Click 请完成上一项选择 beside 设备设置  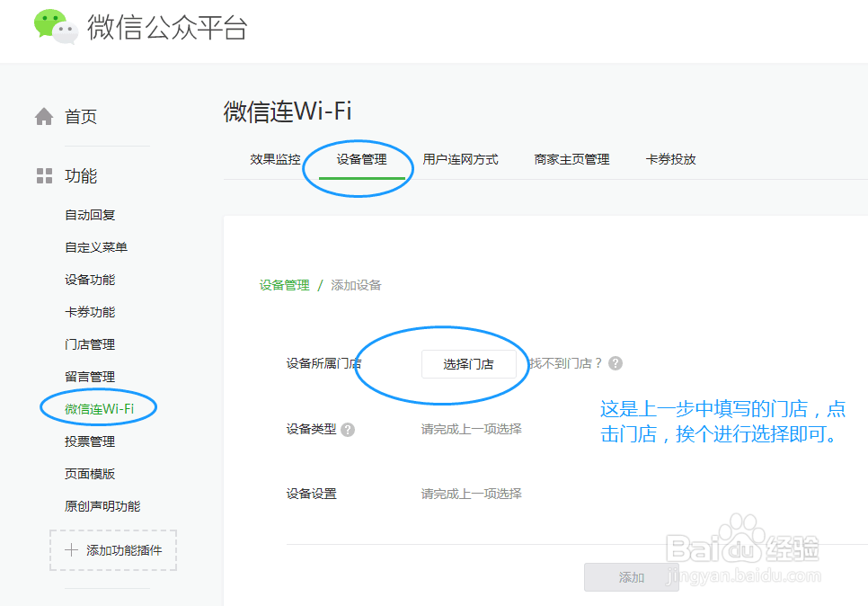pos(471,494)
